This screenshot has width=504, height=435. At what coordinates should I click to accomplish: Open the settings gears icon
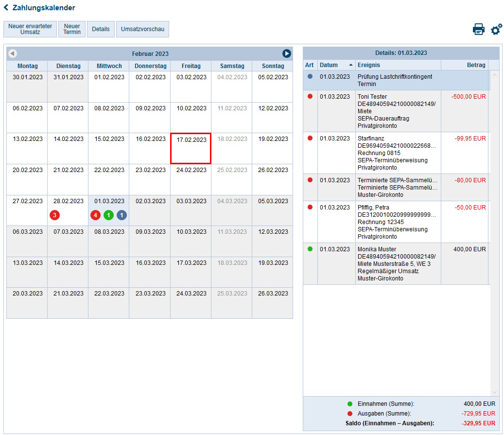496,29
